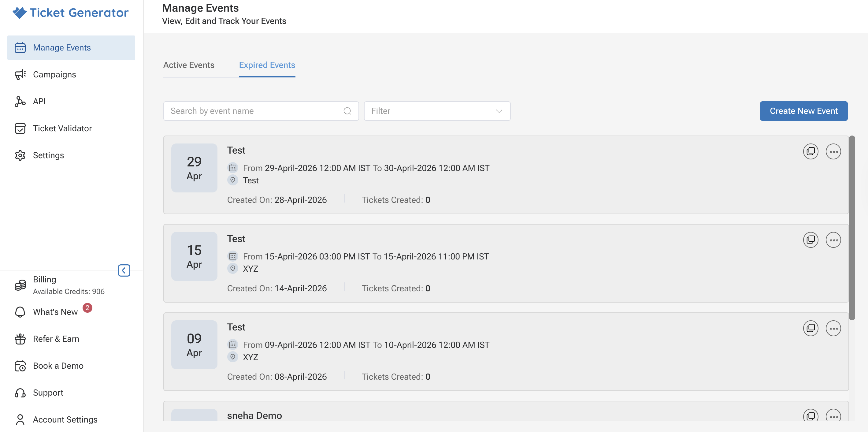This screenshot has width=868, height=432.
Task: Duplicate the 09 Apr Test event
Action: tap(811, 328)
